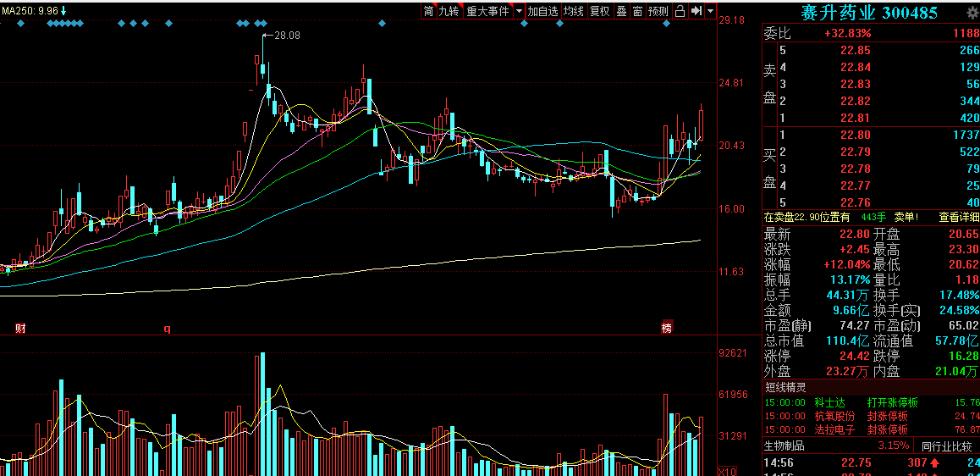Click the 28.08 high price label
980x476 pixels.
click(287, 36)
